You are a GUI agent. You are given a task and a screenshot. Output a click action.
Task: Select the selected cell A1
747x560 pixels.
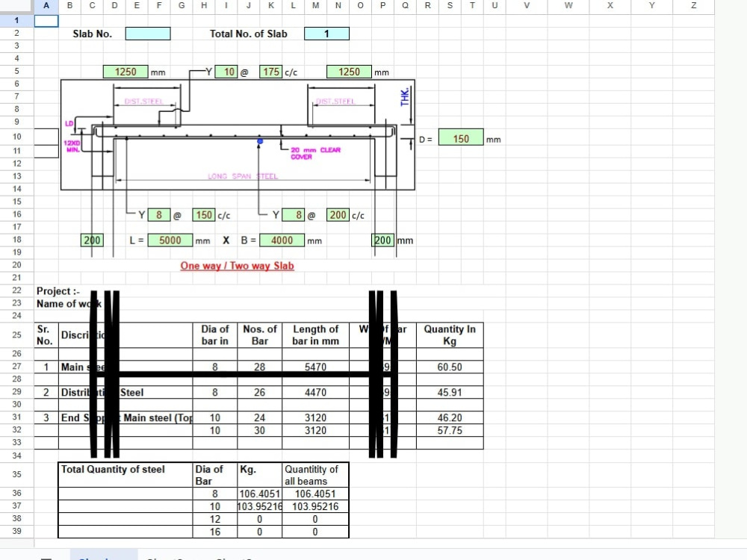tap(46, 20)
